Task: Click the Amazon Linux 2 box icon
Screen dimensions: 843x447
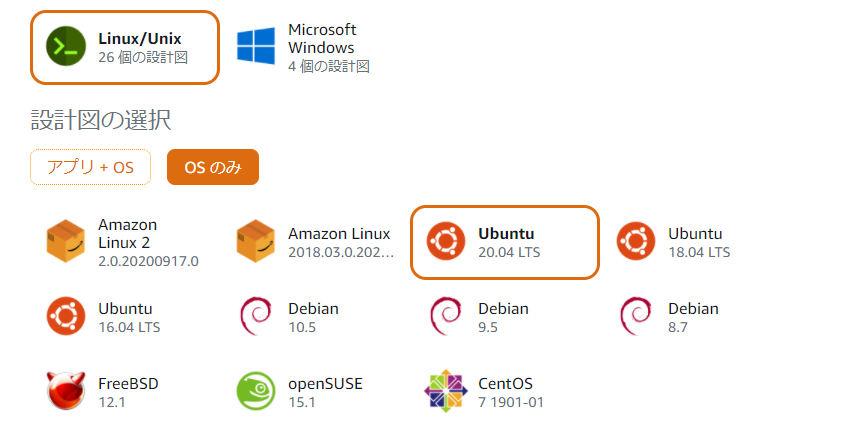Action: click(66, 241)
